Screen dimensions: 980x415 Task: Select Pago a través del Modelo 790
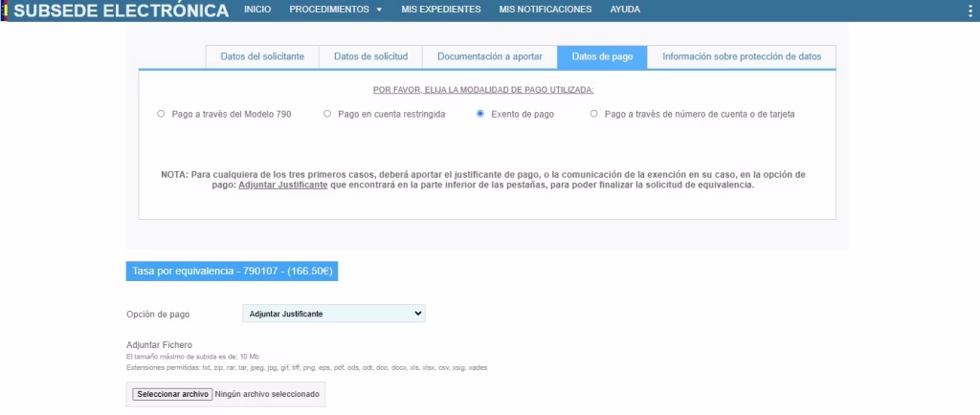(161, 114)
